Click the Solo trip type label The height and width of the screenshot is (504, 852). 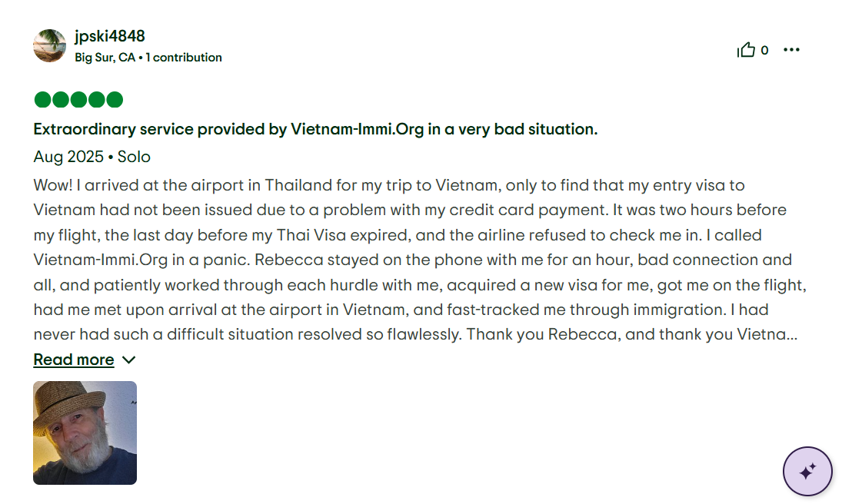(x=134, y=157)
